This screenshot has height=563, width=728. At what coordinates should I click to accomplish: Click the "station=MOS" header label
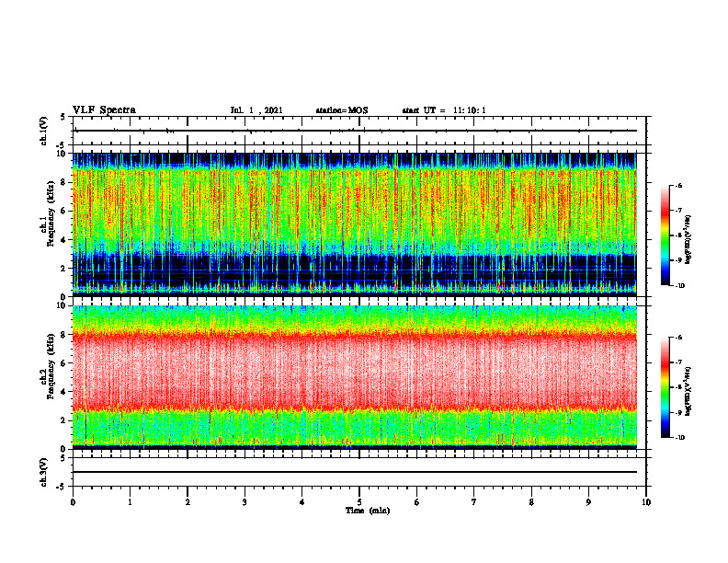(342, 110)
